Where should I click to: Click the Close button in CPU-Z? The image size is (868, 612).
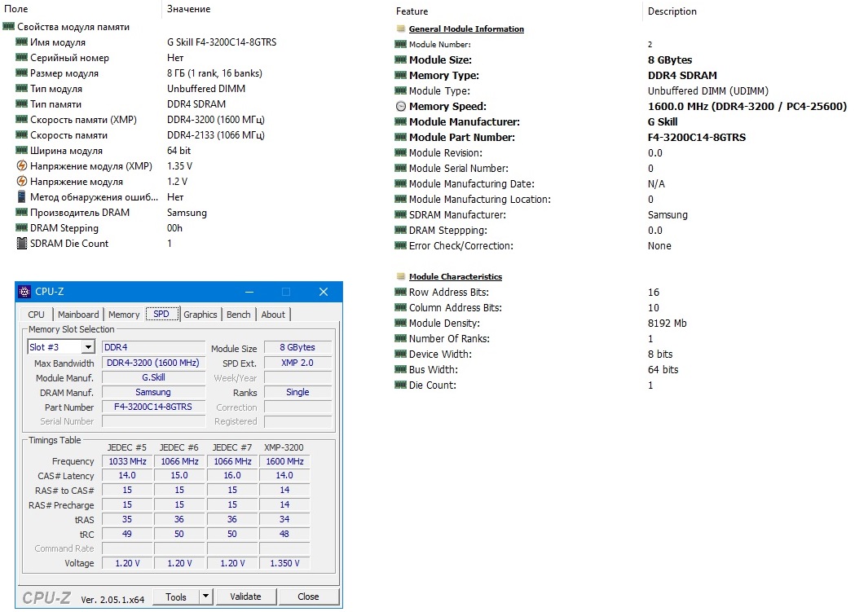pyautogui.click(x=308, y=597)
